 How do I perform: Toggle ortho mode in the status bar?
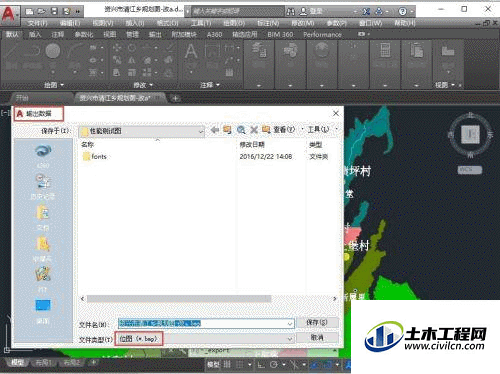point(261,365)
